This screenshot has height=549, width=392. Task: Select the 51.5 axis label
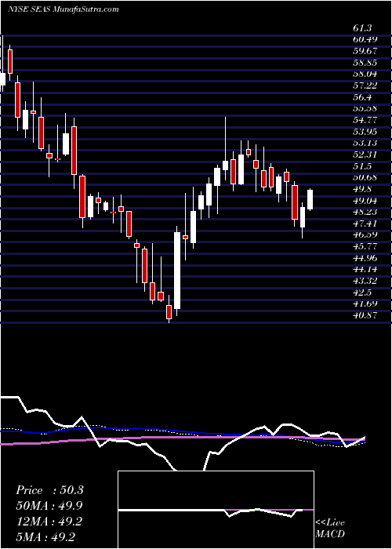(362, 166)
